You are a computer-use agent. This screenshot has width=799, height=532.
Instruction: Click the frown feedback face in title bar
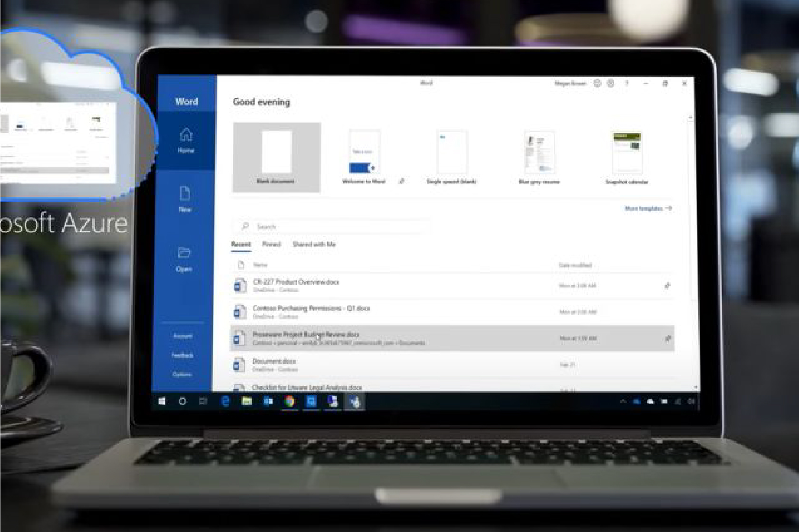pos(610,83)
